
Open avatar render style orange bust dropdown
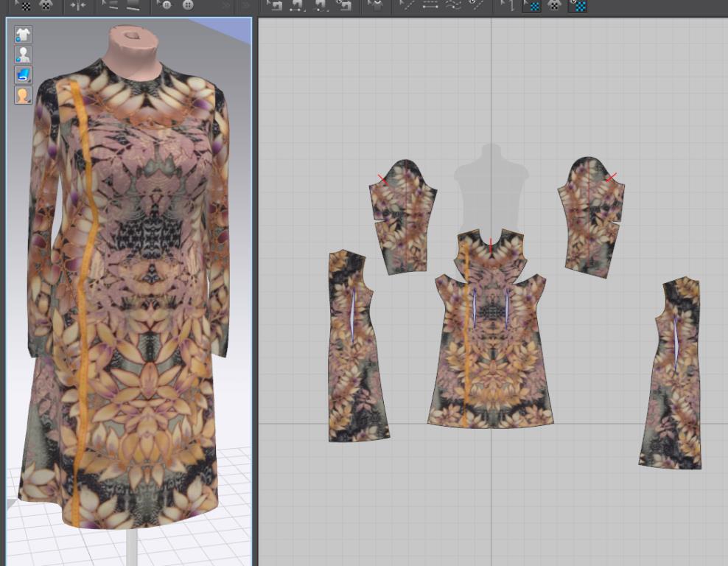click(x=23, y=95)
